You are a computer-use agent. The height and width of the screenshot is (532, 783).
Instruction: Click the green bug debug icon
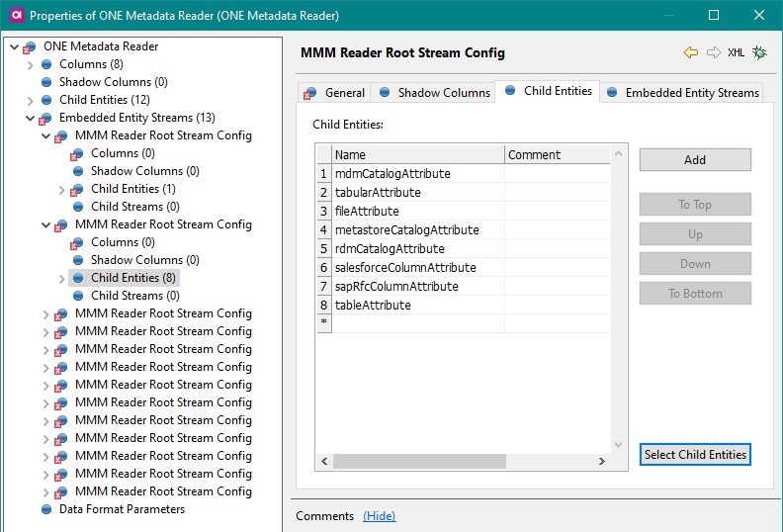pos(759,52)
